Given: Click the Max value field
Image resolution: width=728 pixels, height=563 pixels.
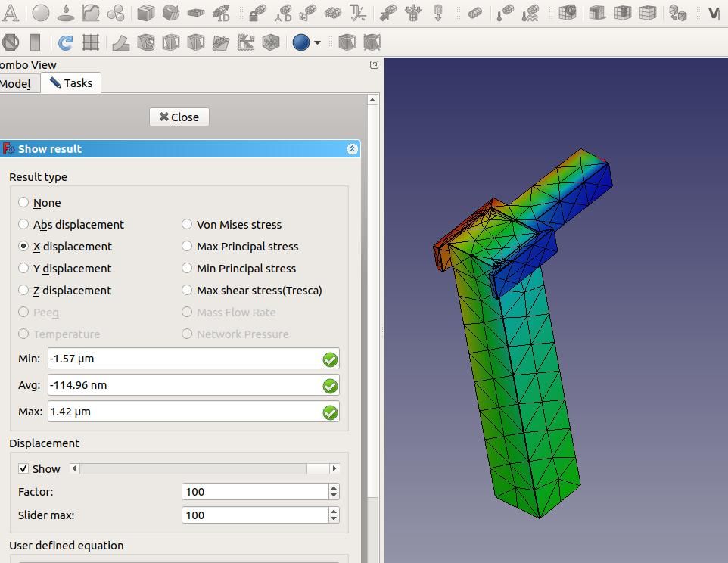Looking at the screenshot, I should (194, 411).
